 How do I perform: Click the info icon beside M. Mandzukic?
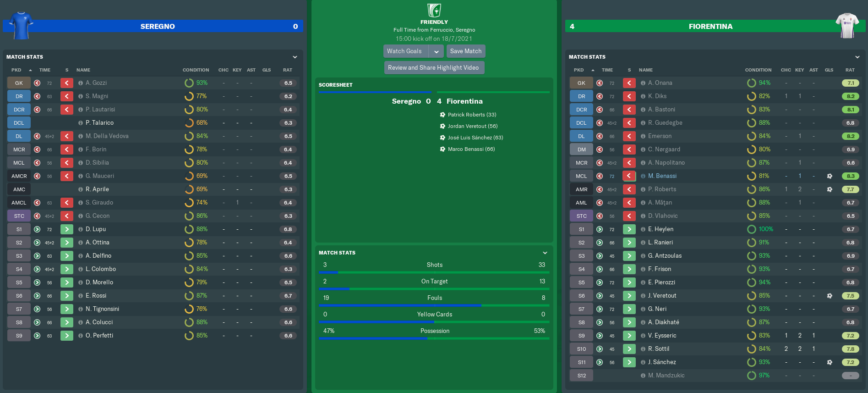click(643, 376)
